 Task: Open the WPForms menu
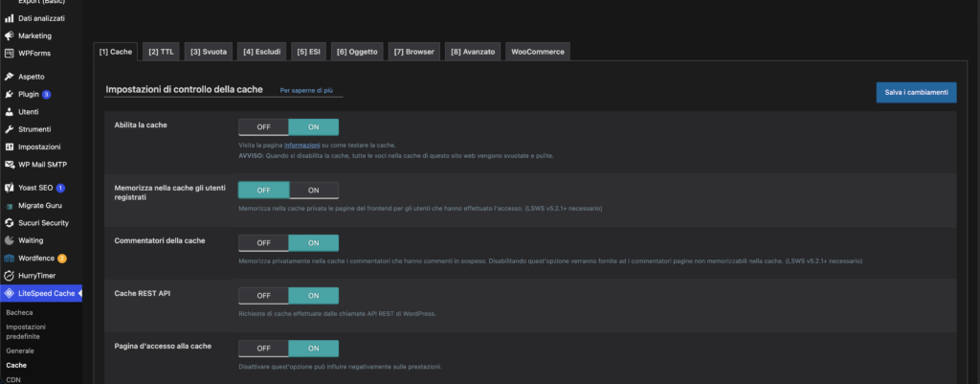coord(34,54)
